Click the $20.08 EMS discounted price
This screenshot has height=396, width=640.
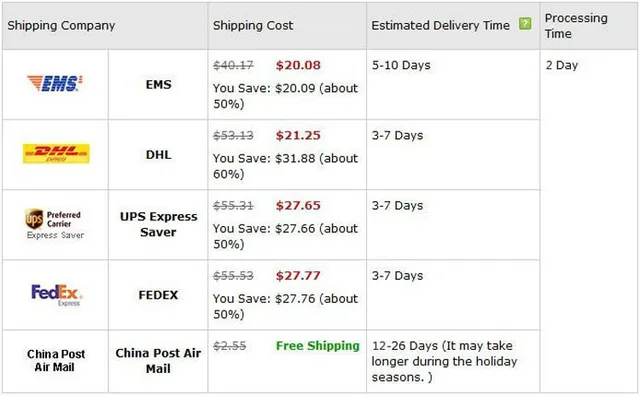click(x=298, y=65)
